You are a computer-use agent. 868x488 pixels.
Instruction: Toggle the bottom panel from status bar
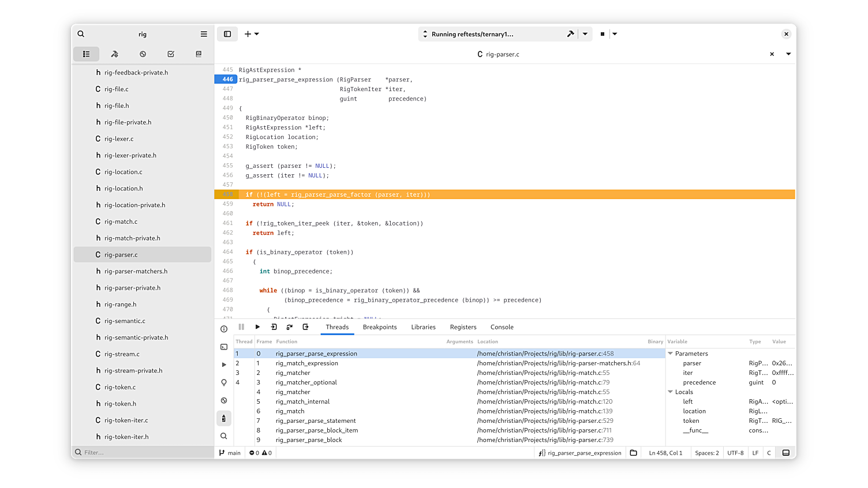click(x=785, y=453)
